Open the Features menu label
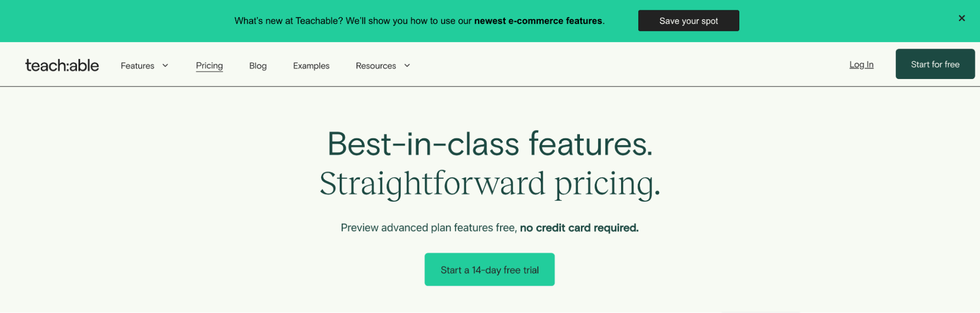 point(137,66)
